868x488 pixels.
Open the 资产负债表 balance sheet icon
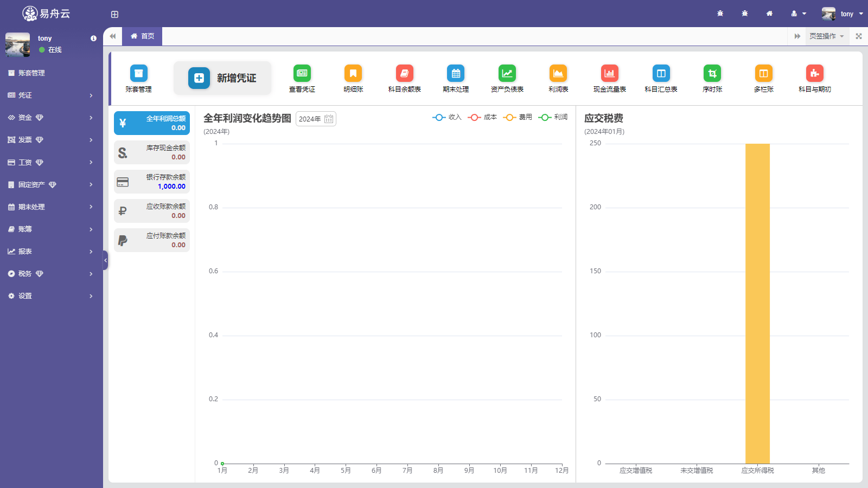[507, 74]
